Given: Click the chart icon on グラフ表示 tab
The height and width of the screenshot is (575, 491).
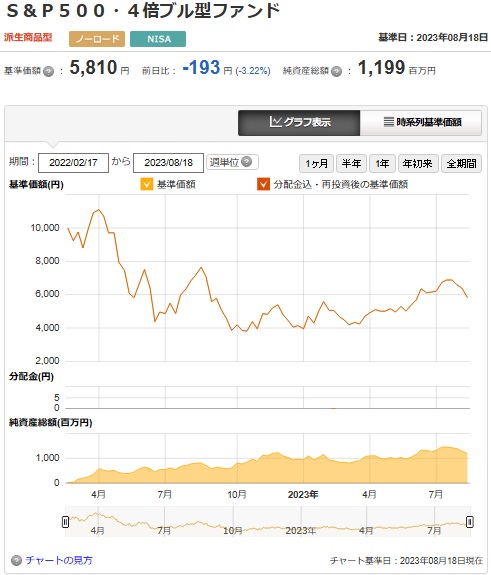Looking at the screenshot, I should pyautogui.click(x=275, y=122).
